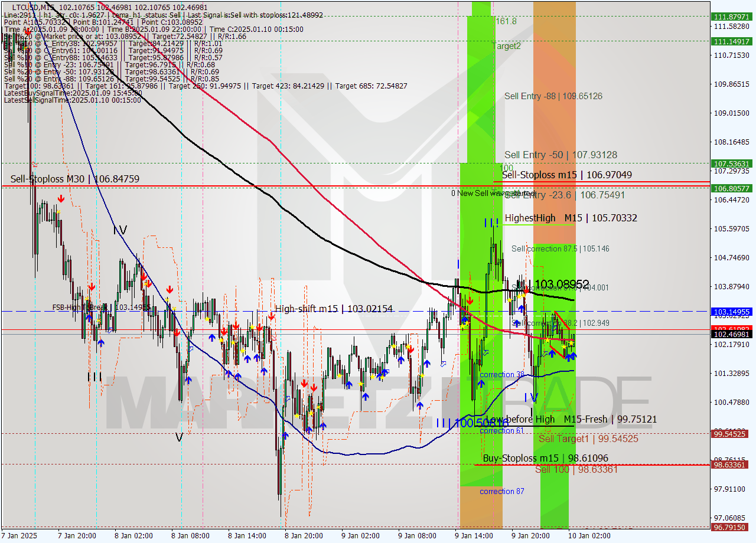Click the 'correction 61' label
Image resolution: width=756 pixels, height=543 pixels.
click(x=502, y=430)
